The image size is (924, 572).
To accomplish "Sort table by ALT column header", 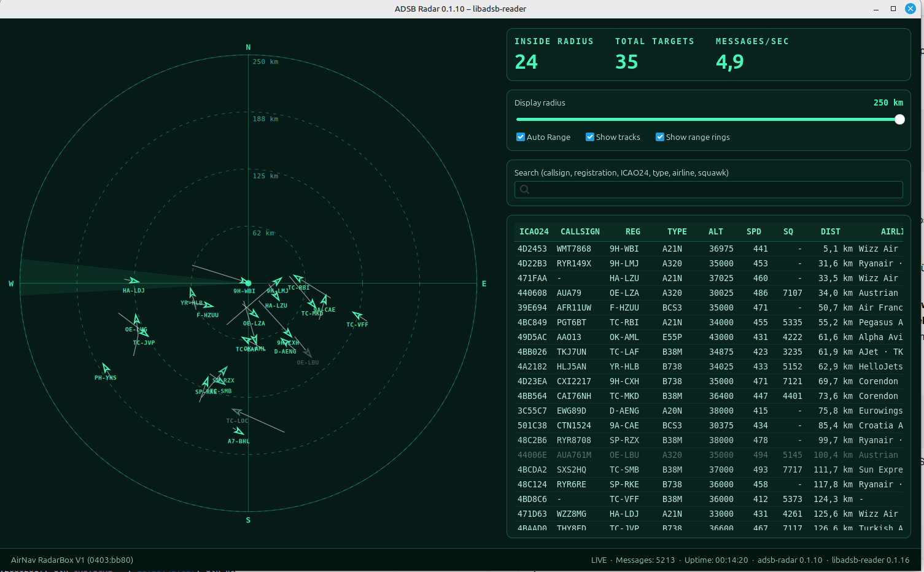I will coord(716,231).
